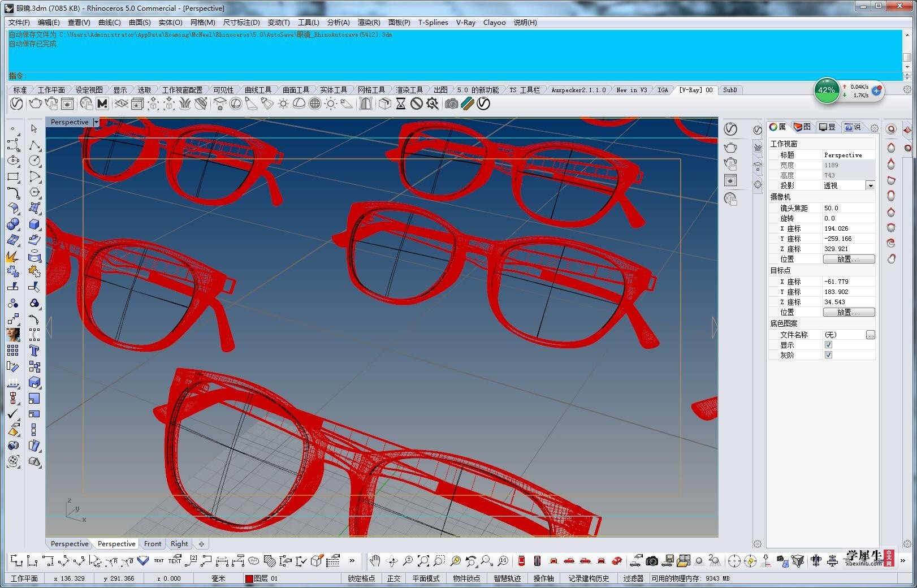Select the Polygon tool in left toolbar
The width and height of the screenshot is (917, 588).
pyautogui.click(x=34, y=192)
